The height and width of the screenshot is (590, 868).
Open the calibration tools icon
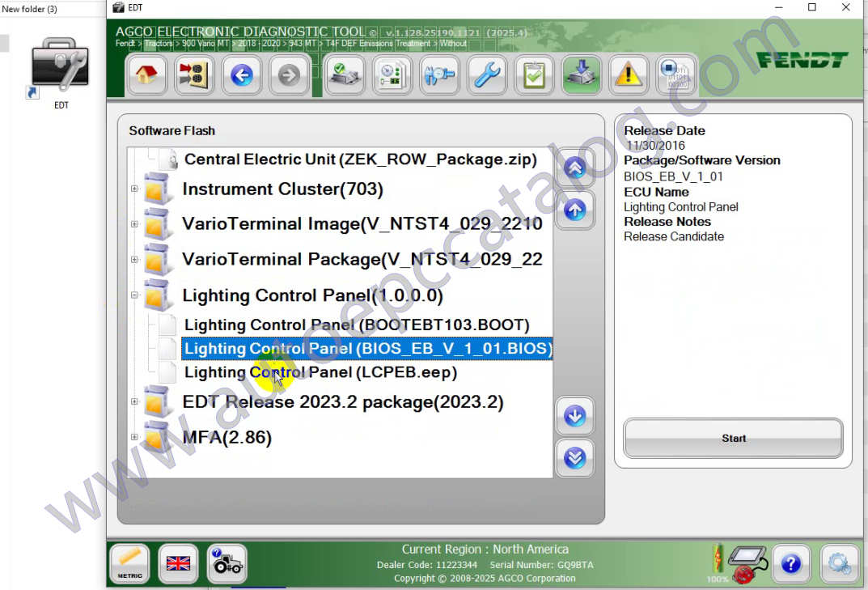coord(439,74)
